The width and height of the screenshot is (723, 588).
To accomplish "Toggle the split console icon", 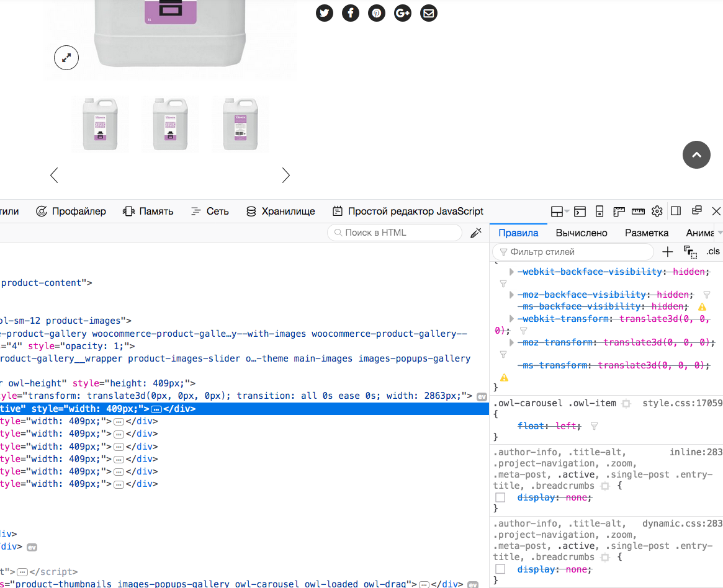I will click(580, 212).
